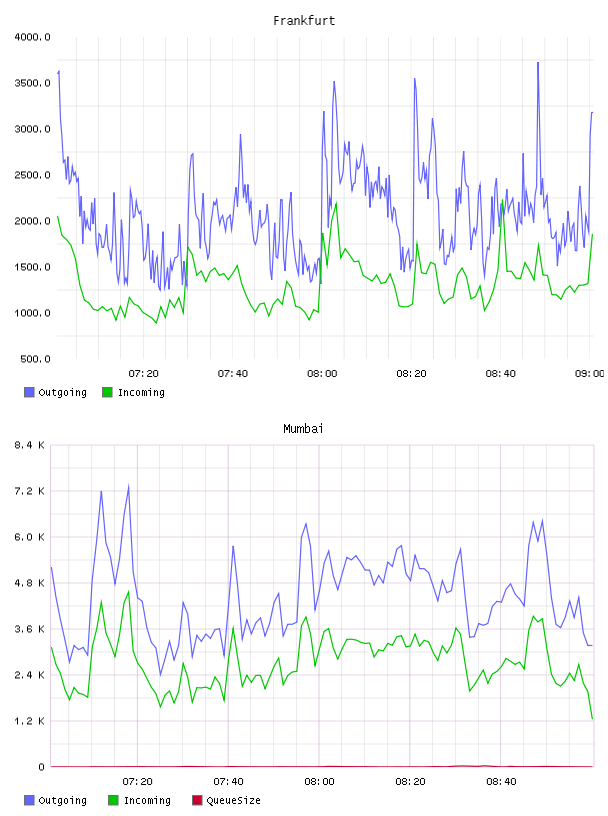Click Frankfurt y-axis label 1000.0
Viewport: 608px width, 816px height.
click(x=33, y=313)
